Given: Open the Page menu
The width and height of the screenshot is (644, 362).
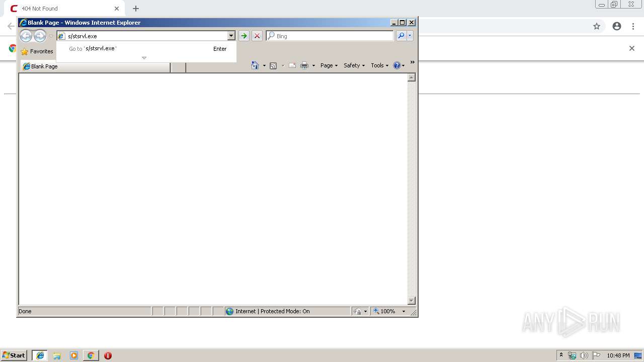Looking at the screenshot, I should click(329, 65).
